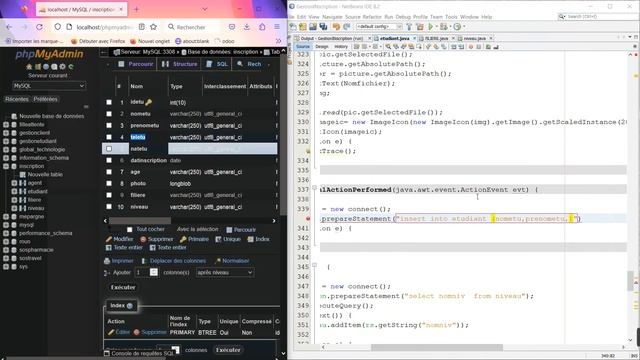Image resolution: width=640 pixels, height=360 pixels.
Task: Click the horizontal scrollbar of column table
Action: pos(140,221)
